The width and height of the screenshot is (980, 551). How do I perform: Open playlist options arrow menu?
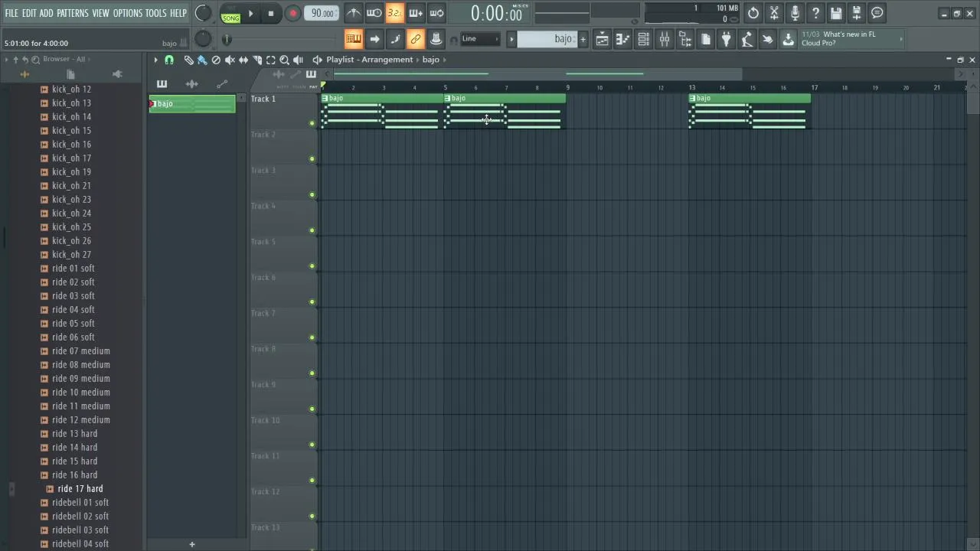click(x=155, y=60)
